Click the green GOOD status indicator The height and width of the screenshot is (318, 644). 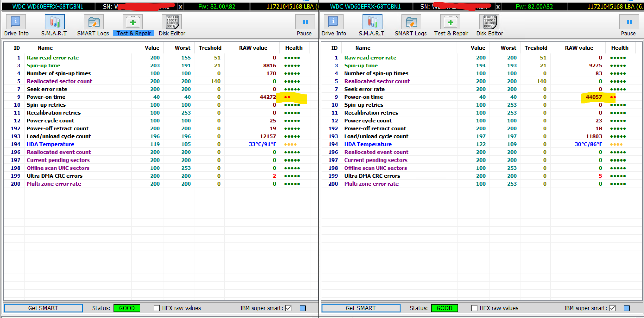(x=127, y=308)
